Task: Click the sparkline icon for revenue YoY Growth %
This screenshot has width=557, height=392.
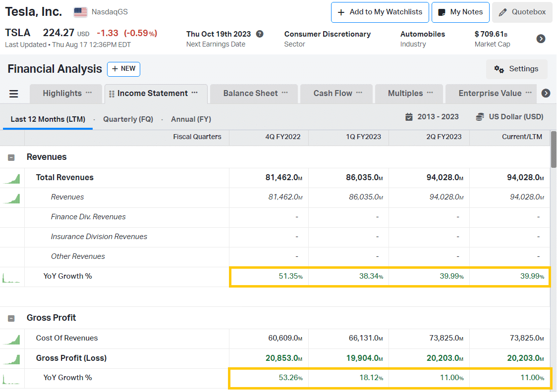Action: point(11,277)
